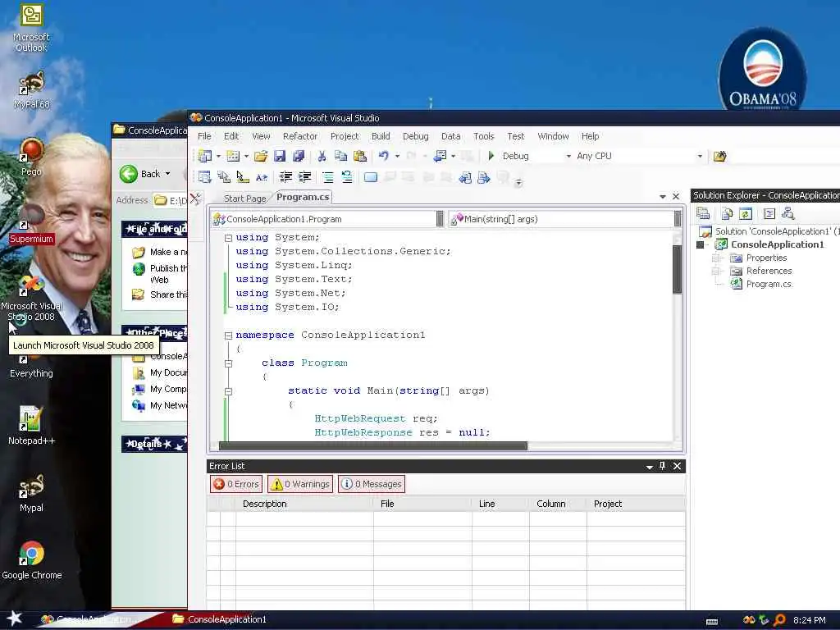Click the Notepad++ desktop icon
The image size is (840, 630).
click(x=31, y=426)
